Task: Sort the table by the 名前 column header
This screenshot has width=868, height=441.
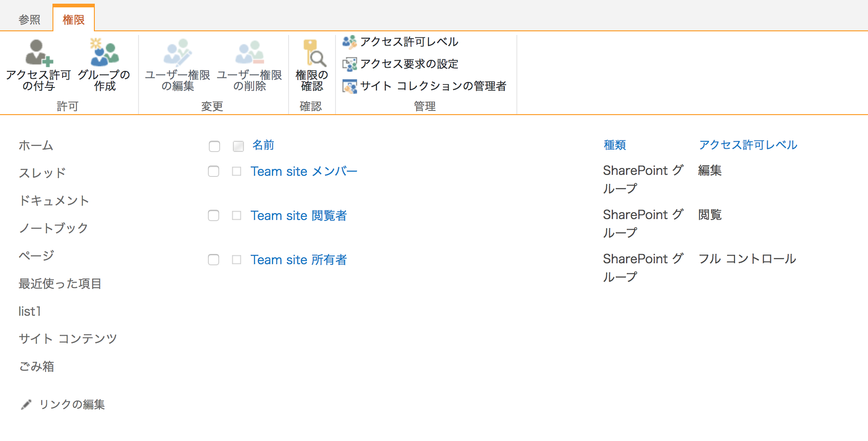Action: point(262,145)
